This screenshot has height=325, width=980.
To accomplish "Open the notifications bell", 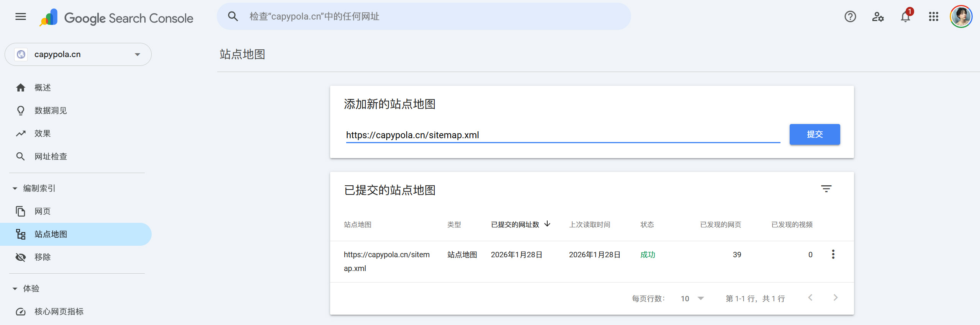I will pyautogui.click(x=905, y=17).
